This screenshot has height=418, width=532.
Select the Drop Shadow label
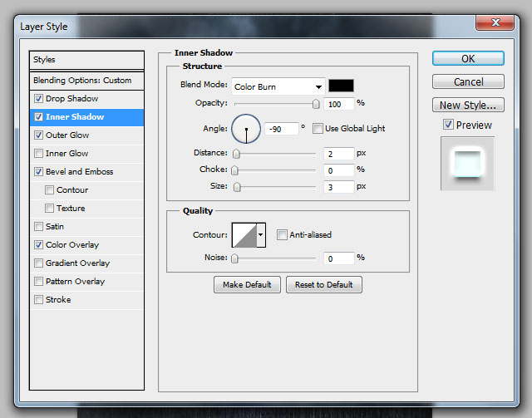(x=72, y=99)
